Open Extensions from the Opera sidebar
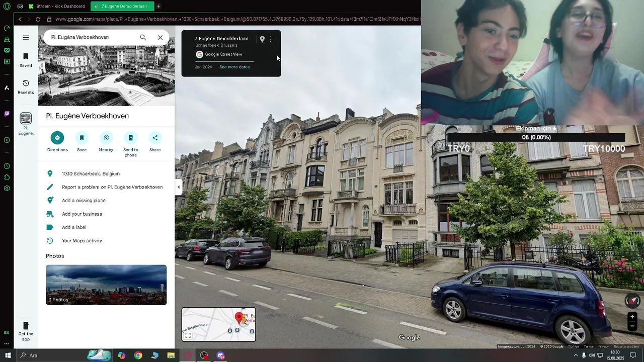 (x=7, y=177)
